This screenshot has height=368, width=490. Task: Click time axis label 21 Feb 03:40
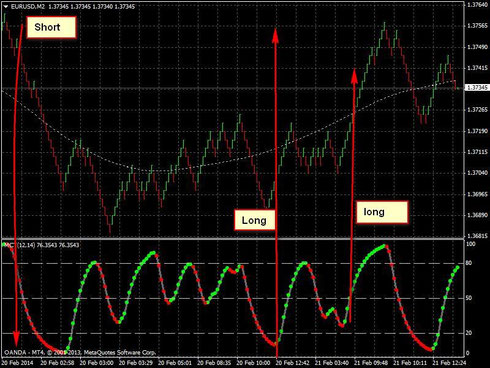(332, 363)
